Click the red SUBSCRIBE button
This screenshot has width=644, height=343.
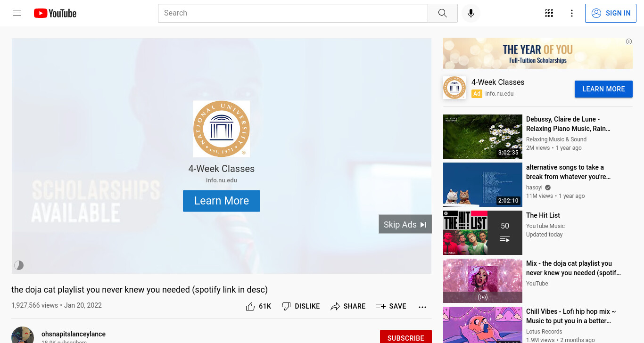pyautogui.click(x=406, y=337)
